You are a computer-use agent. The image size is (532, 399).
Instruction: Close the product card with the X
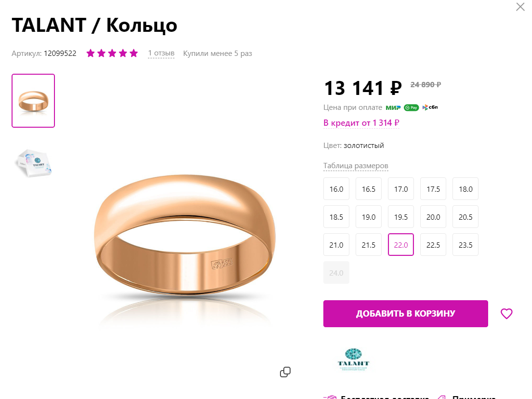coord(520,7)
